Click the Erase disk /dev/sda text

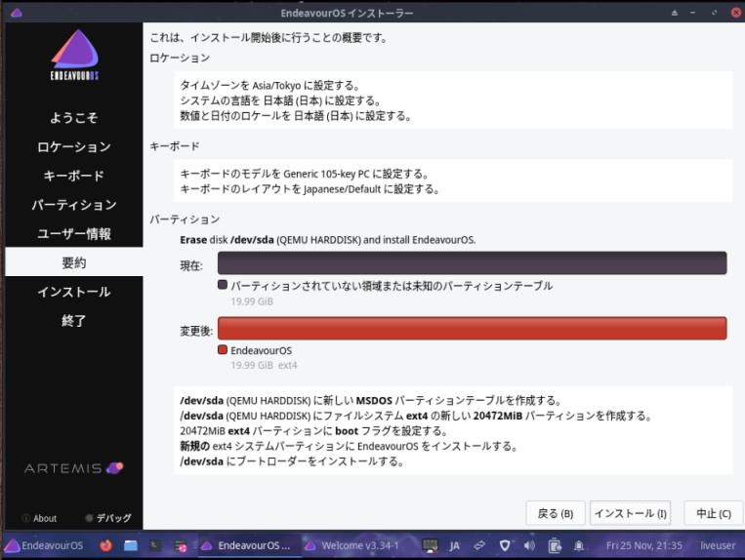327,240
